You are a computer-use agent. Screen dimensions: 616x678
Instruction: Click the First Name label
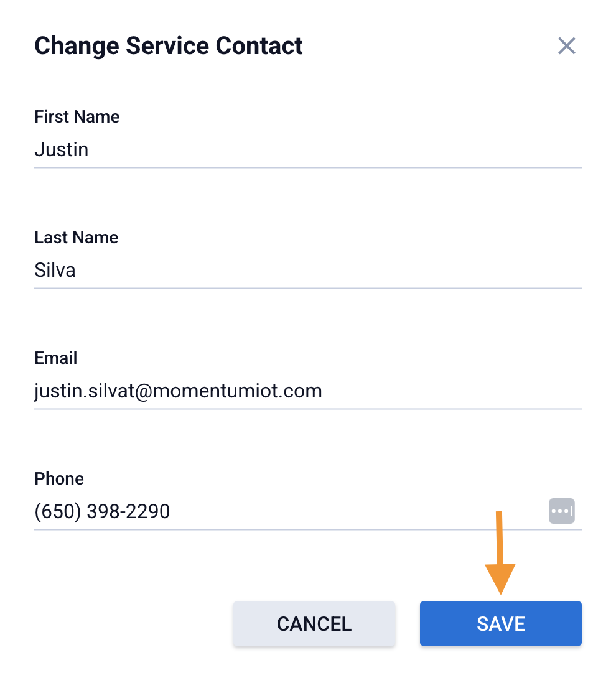[x=77, y=117]
